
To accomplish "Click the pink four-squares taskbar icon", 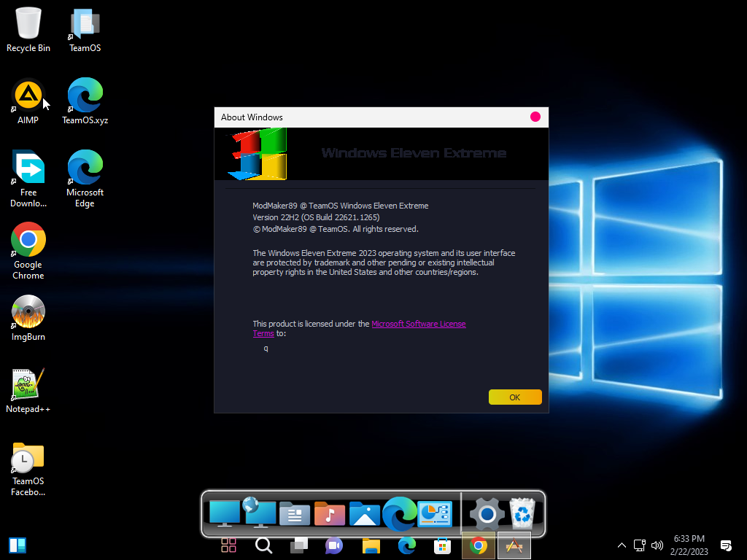I will pos(228,545).
